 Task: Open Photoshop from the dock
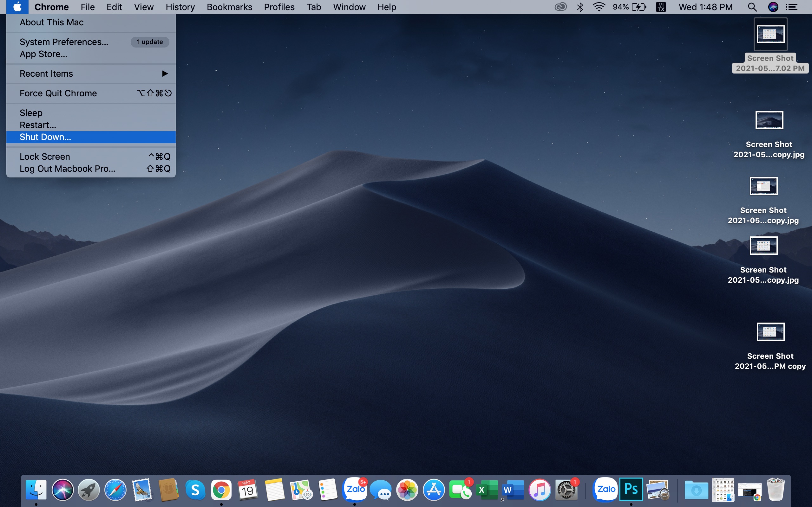(x=631, y=490)
